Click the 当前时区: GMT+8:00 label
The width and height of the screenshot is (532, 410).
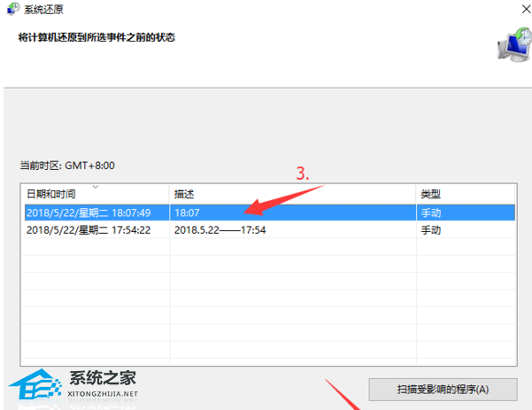coord(67,166)
